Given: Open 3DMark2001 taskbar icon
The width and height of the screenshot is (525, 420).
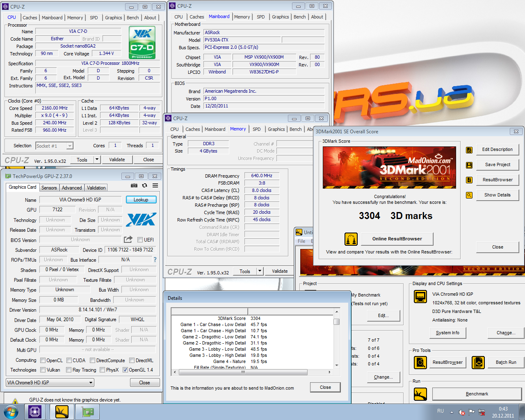Looking at the screenshot, I should [62, 412].
